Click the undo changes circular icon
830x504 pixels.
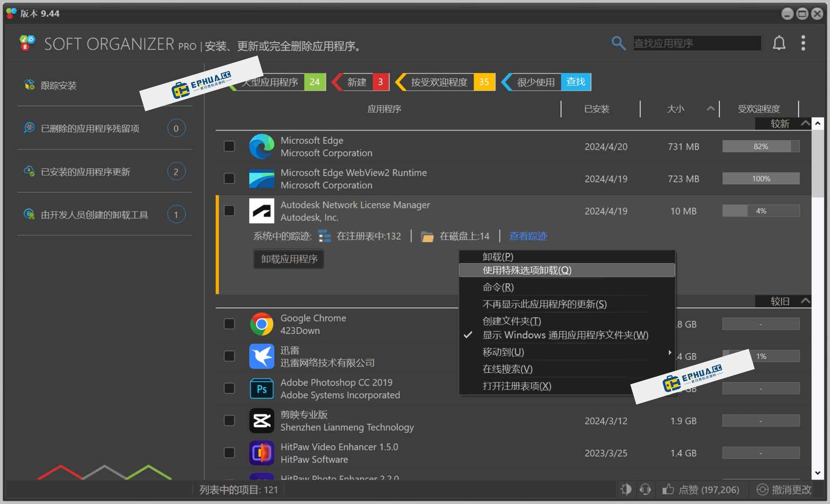[762, 489]
